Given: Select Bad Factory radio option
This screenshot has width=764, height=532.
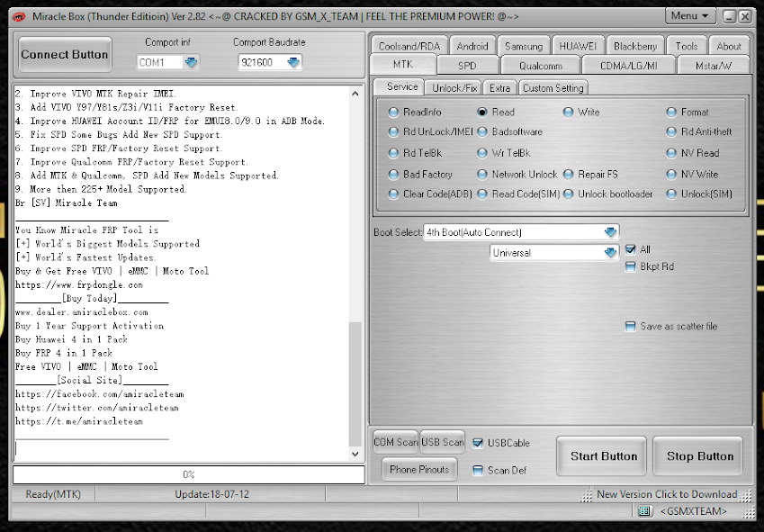Looking at the screenshot, I should click(420, 175).
